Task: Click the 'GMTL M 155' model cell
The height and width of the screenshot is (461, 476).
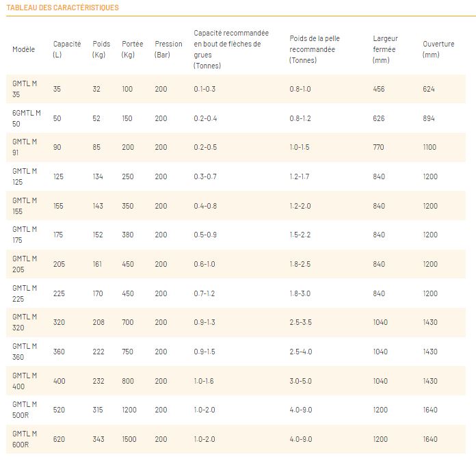Action: tap(25, 206)
